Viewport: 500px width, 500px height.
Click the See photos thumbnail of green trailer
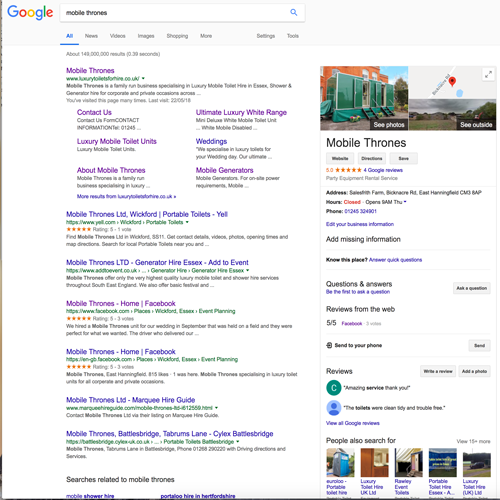point(364,98)
